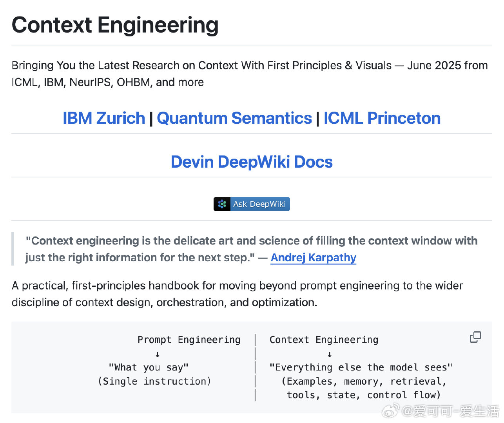
Task: Click "(Examples, memory, retrieval," line
Action: click(364, 381)
